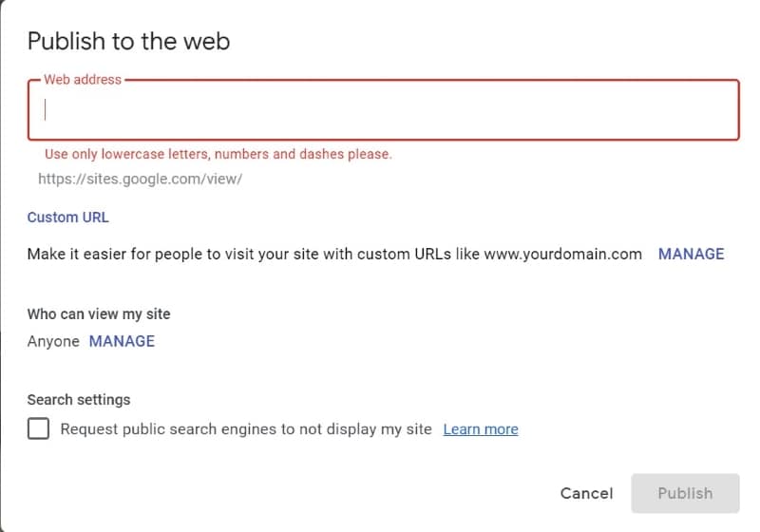Click the red lowercase letters error message
The image size is (760, 532).
pos(218,154)
